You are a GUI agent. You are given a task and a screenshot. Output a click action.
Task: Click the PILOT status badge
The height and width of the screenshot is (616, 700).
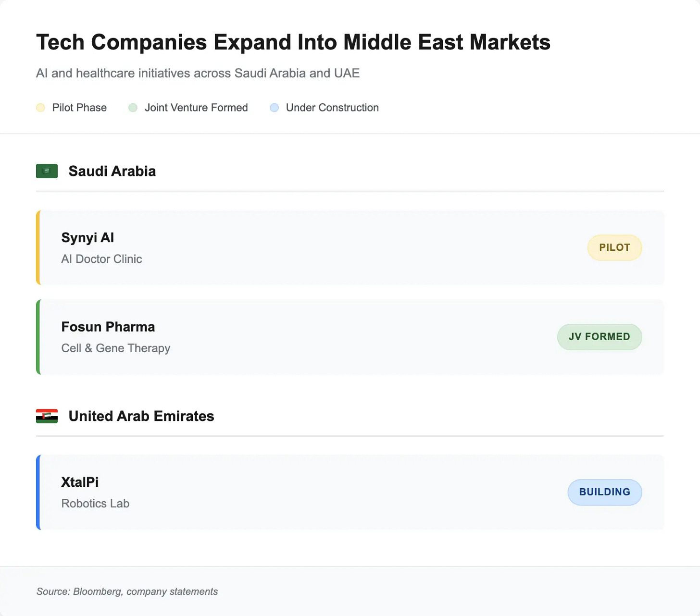click(614, 247)
